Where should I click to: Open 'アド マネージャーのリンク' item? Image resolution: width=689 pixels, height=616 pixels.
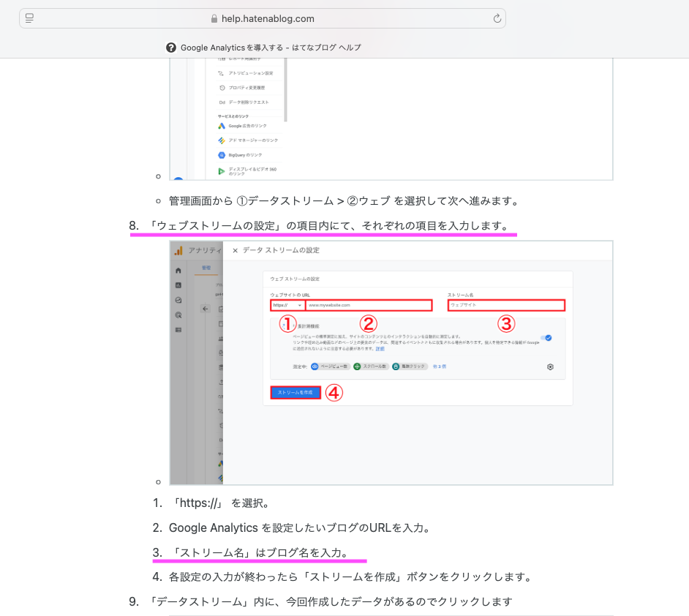click(253, 140)
